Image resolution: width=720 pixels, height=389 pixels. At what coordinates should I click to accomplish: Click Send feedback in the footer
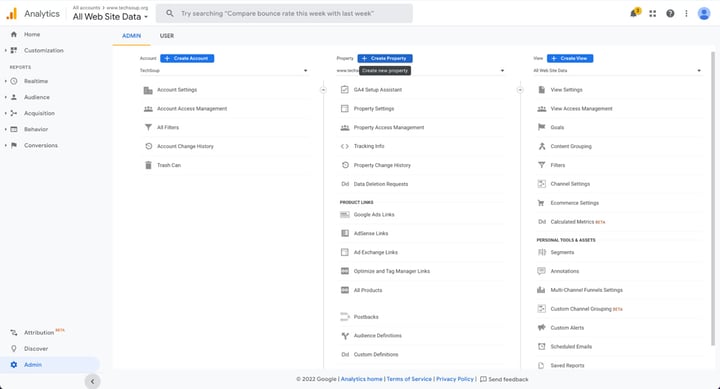(504, 379)
